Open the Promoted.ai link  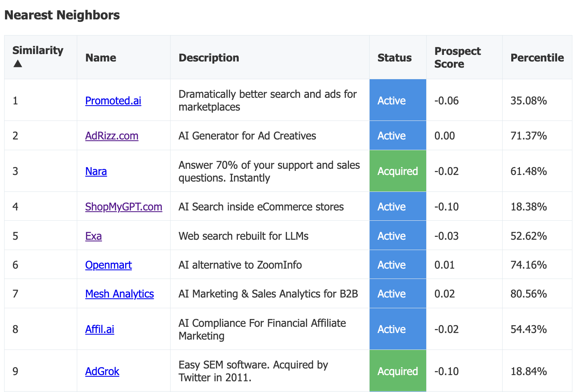click(113, 100)
